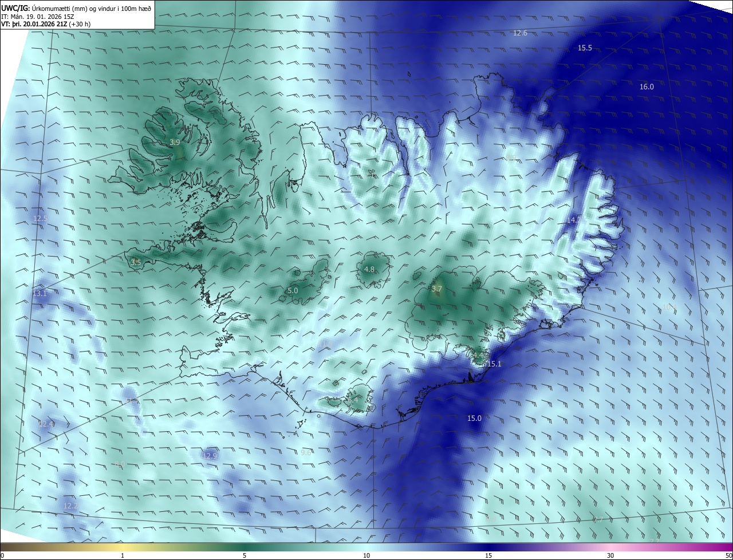The image size is (733, 560).
Task: Click the 12.4 value label
Action: click(46, 424)
